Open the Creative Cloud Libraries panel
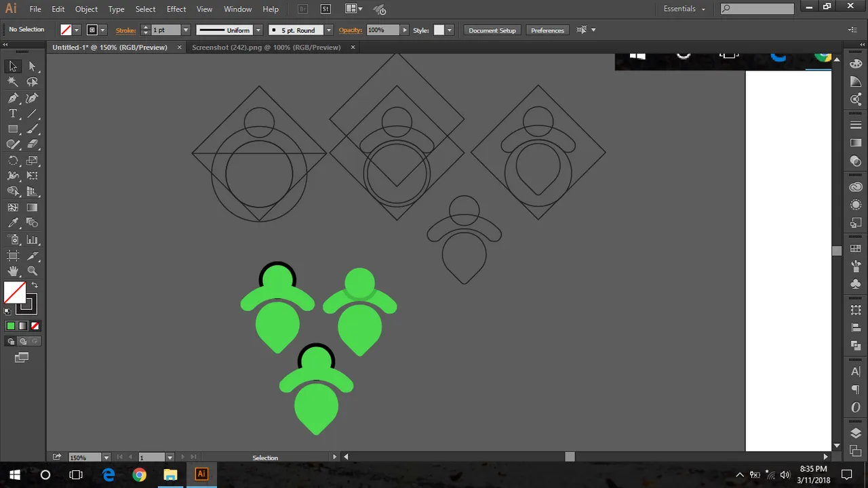 (x=856, y=187)
